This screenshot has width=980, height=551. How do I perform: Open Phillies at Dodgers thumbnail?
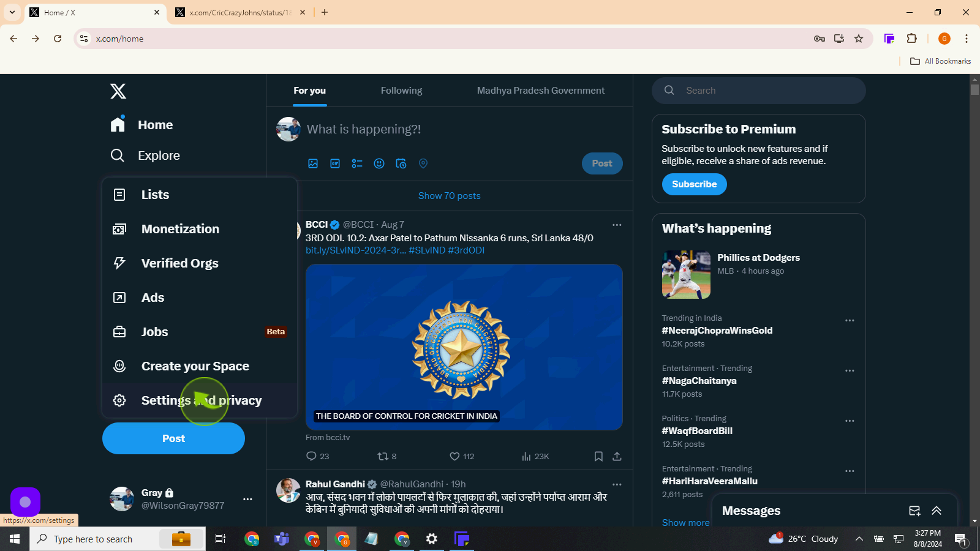(x=686, y=274)
